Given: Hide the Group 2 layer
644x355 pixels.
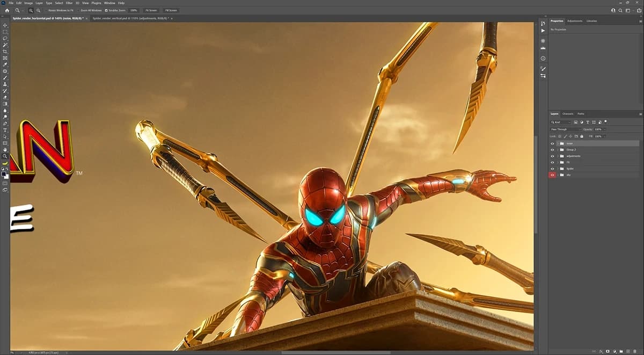Looking at the screenshot, I should pyautogui.click(x=552, y=150).
